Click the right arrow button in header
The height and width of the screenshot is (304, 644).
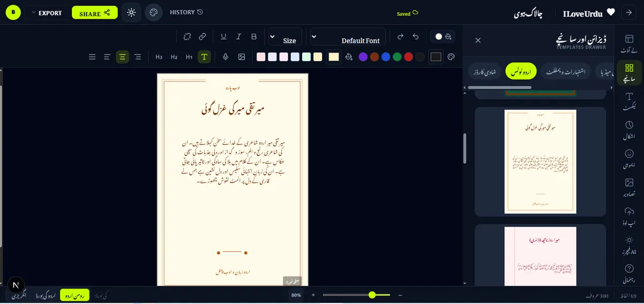(628, 12)
